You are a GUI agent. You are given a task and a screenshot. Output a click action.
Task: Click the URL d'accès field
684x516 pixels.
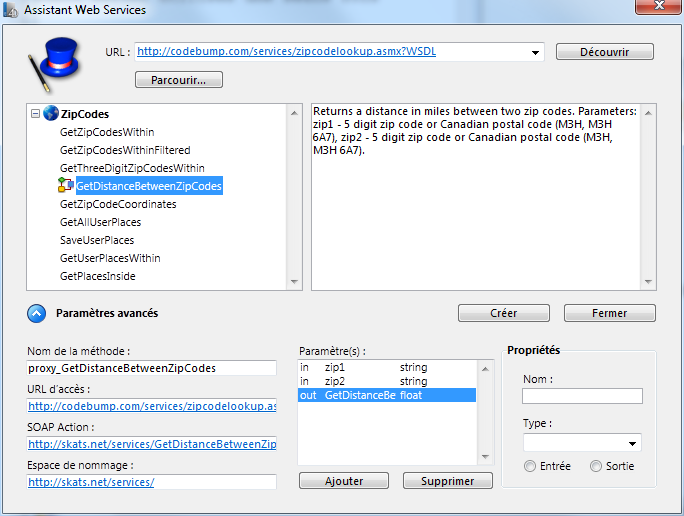[151, 406]
